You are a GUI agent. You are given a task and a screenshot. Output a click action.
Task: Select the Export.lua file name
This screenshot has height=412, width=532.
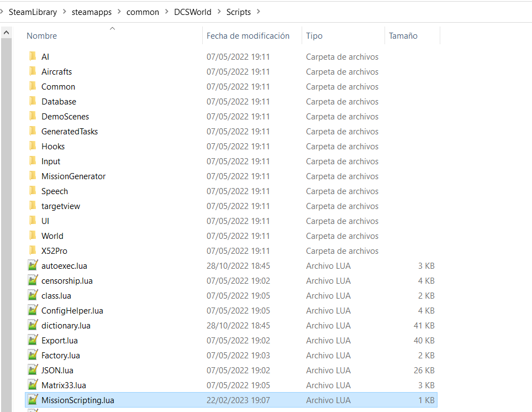pos(59,341)
